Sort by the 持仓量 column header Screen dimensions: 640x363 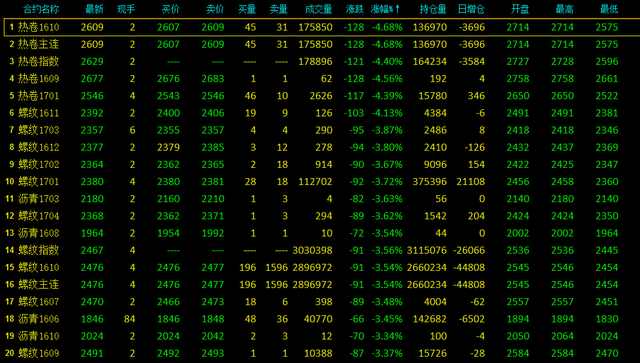[x=433, y=9]
